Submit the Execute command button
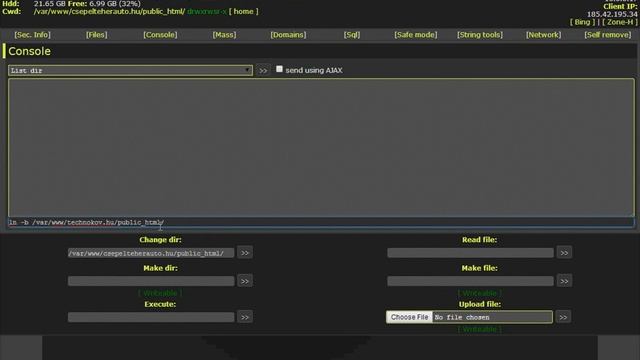The width and height of the screenshot is (640, 360). pos(244,317)
